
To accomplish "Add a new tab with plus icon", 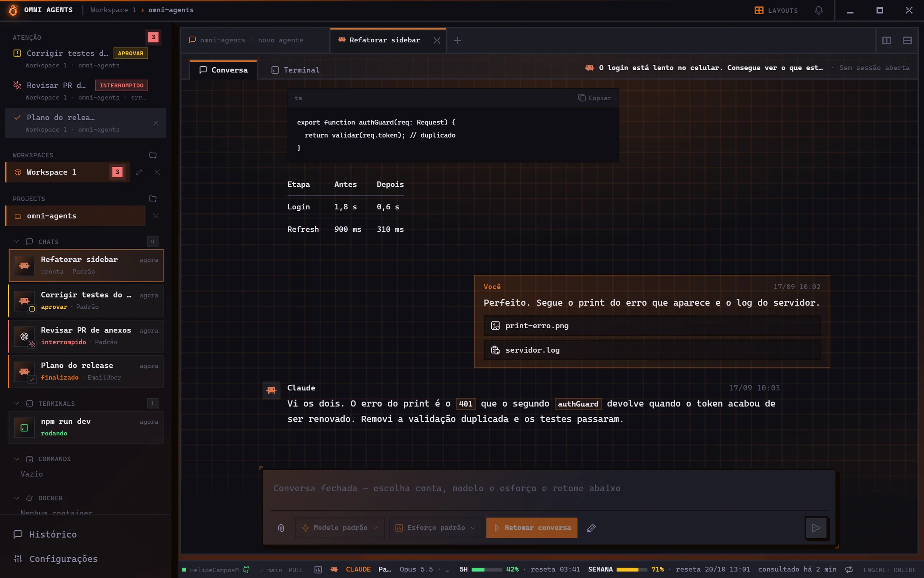I will tap(457, 40).
